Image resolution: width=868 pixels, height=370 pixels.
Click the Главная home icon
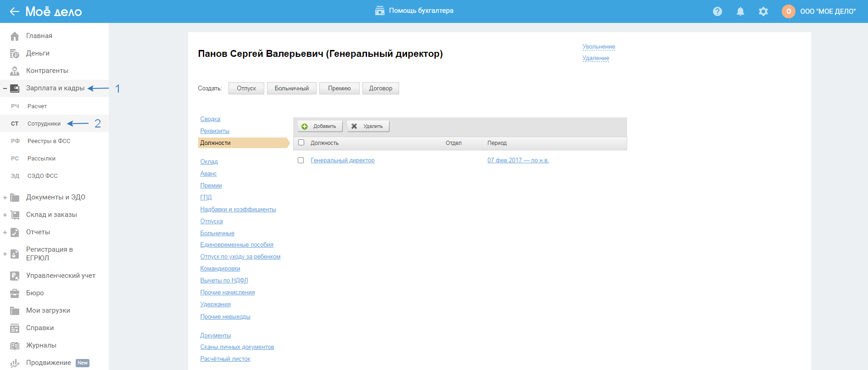point(15,36)
